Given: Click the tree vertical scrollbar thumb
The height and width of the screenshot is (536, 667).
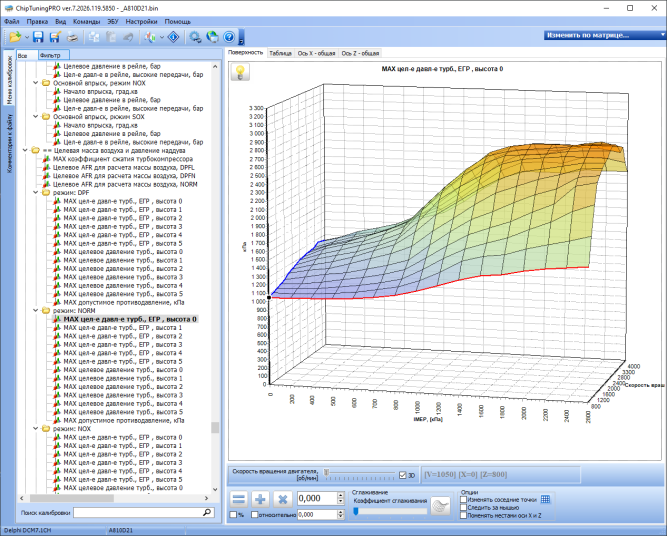Looking at the screenshot, I should (215, 428).
